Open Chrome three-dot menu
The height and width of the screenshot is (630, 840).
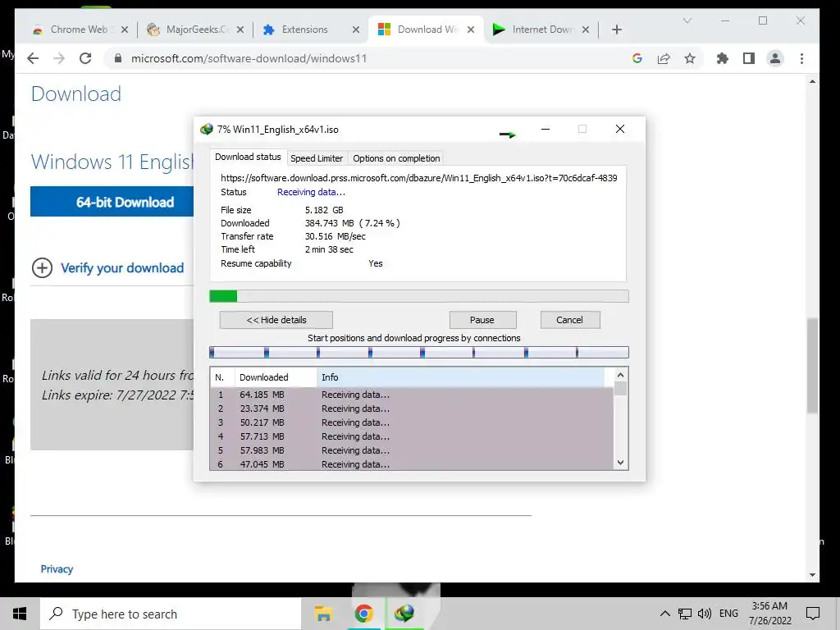click(801, 58)
